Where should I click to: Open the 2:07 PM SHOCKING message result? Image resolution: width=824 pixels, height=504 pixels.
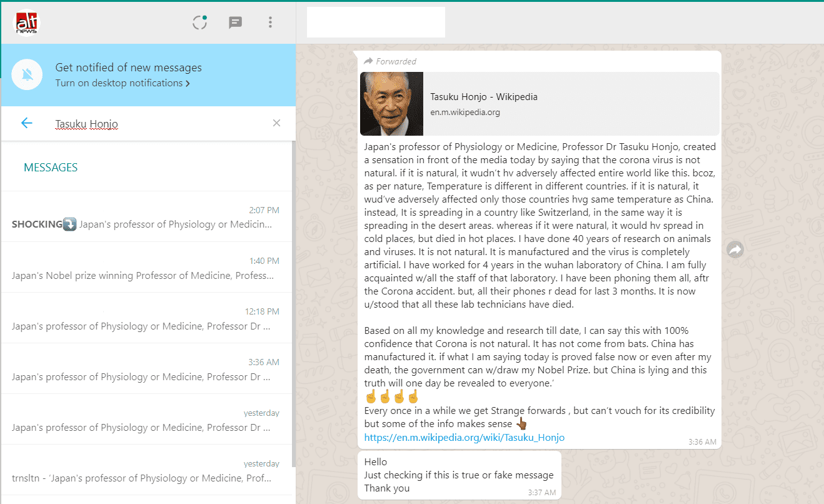click(x=147, y=217)
